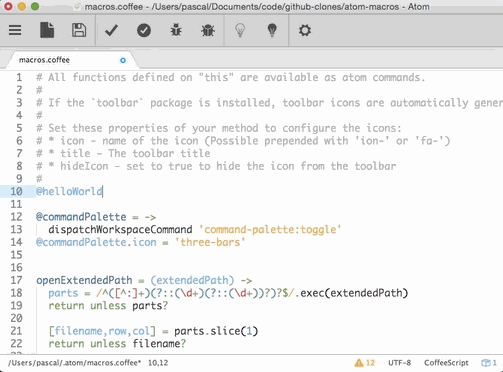Image resolution: width=503 pixels, height=372 pixels.
Task: Click the outlined light bulb icon
Action: tap(240, 30)
